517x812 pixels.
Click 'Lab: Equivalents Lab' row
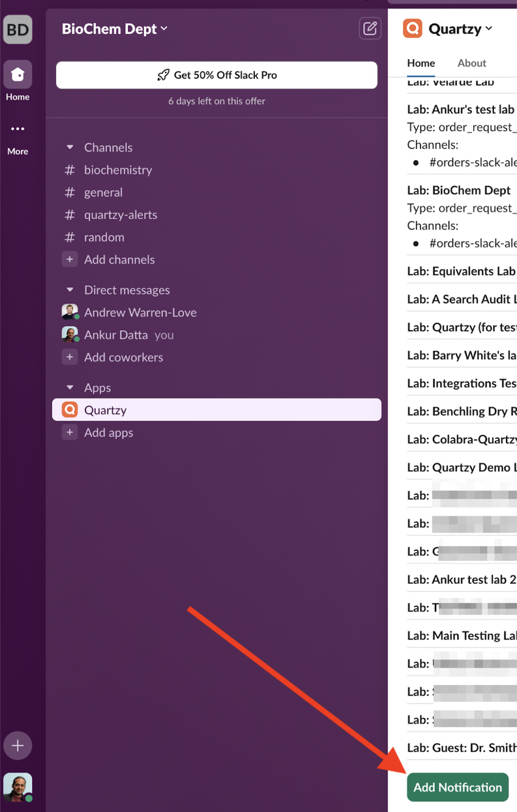[462, 271]
